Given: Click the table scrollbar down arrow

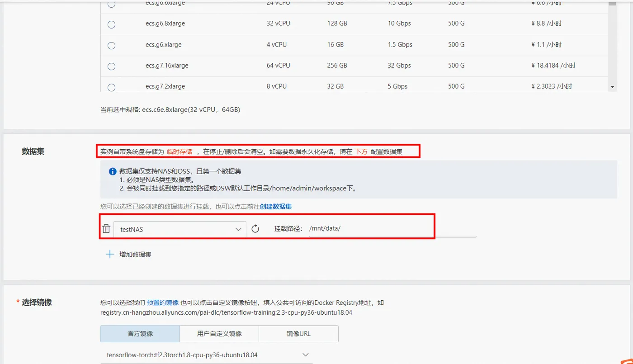Looking at the screenshot, I should 612,87.
